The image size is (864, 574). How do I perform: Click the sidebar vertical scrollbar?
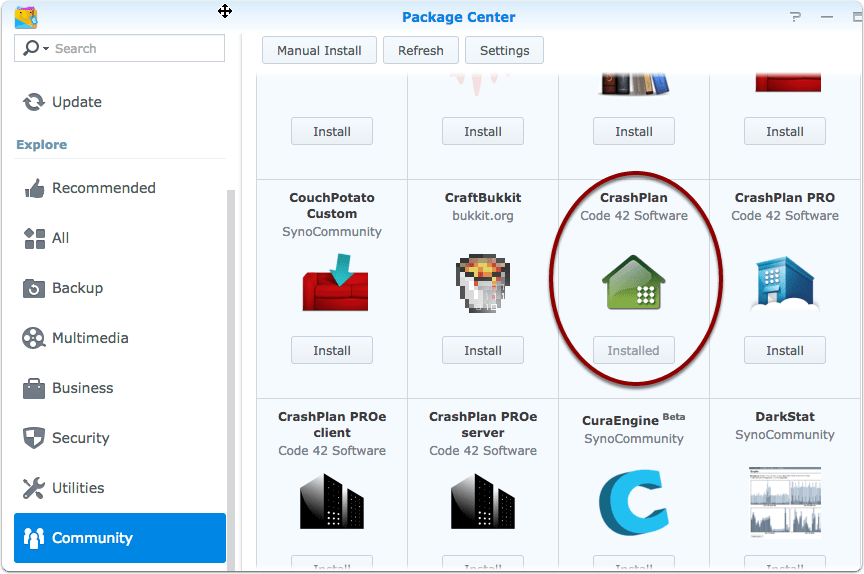231,380
